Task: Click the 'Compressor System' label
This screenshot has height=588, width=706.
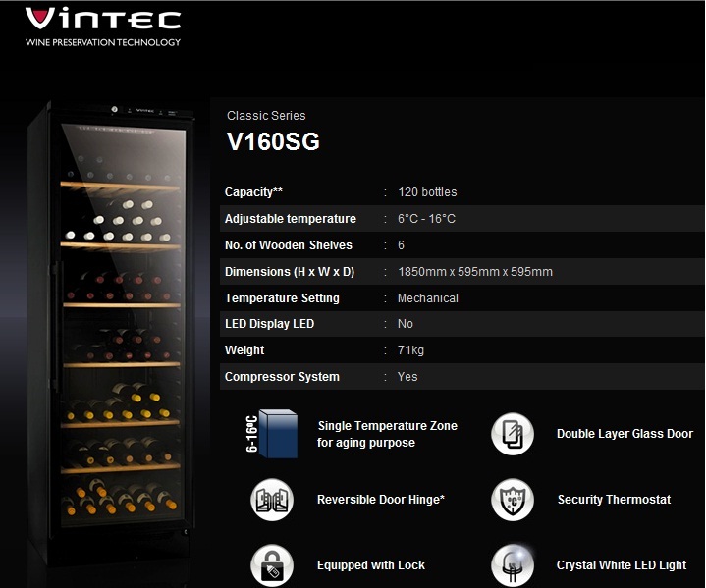Action: coord(282,377)
